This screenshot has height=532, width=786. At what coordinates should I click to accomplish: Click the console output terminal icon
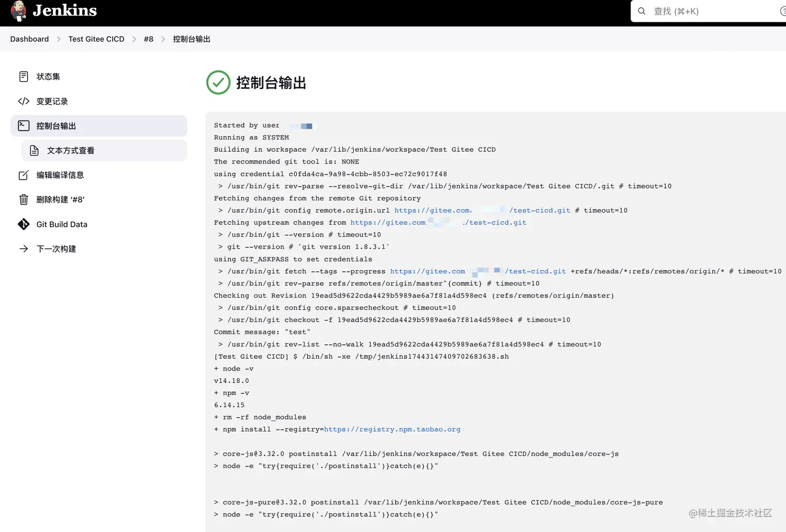point(23,126)
